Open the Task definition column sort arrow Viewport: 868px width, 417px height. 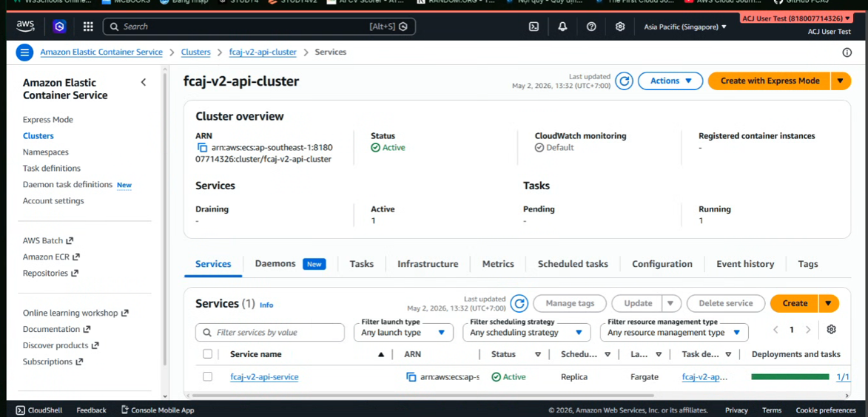click(x=728, y=354)
